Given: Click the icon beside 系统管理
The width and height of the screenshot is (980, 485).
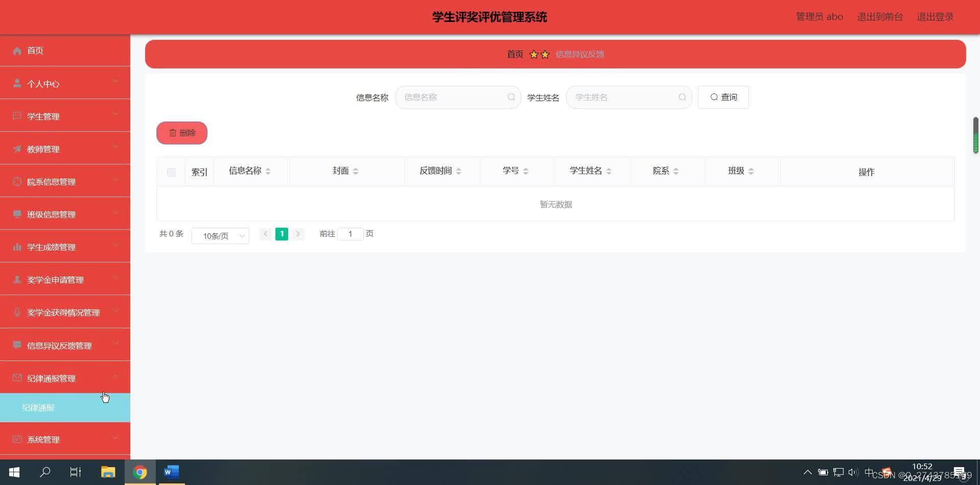Looking at the screenshot, I should (17, 439).
